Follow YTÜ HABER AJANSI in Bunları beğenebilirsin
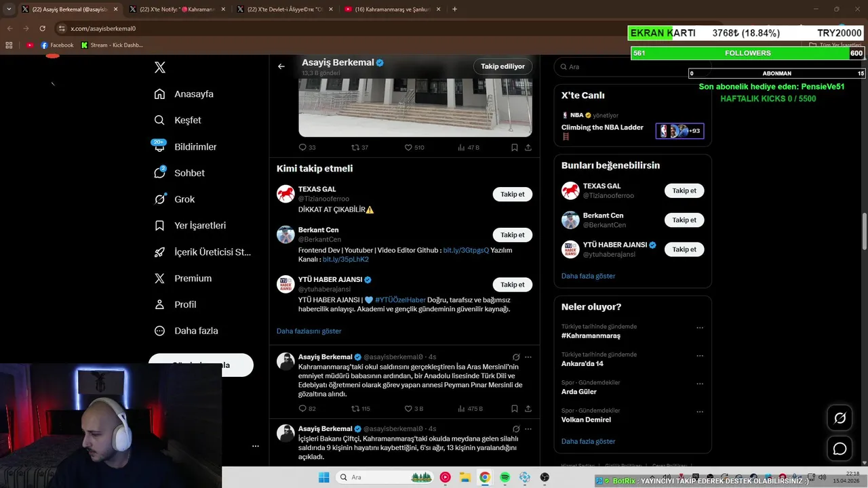Image resolution: width=868 pixels, height=488 pixels. click(684, 249)
